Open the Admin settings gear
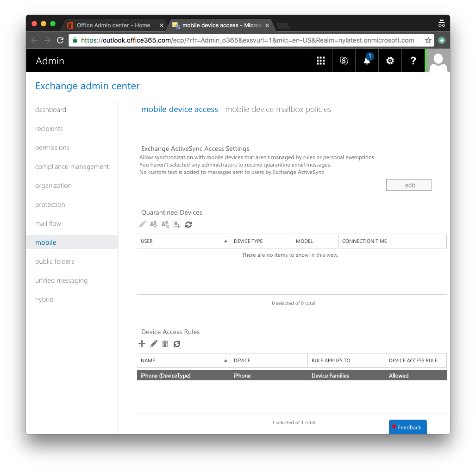The width and height of the screenshot is (476, 471). coord(390,61)
